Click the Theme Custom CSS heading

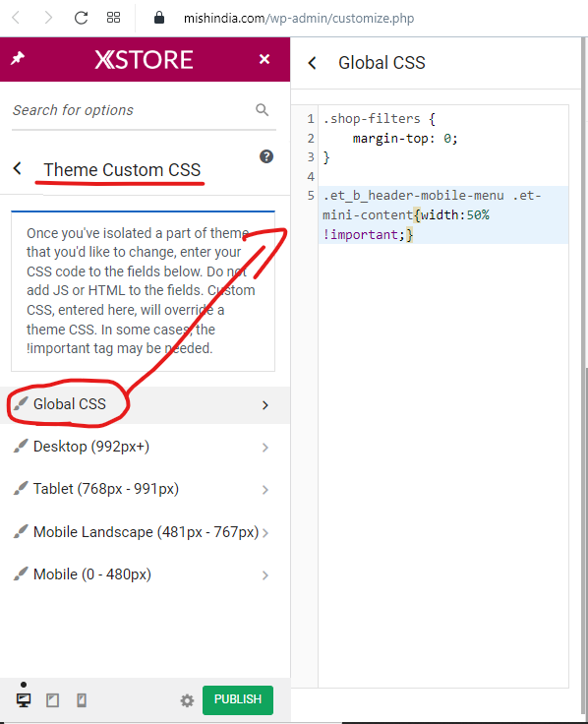tap(122, 170)
